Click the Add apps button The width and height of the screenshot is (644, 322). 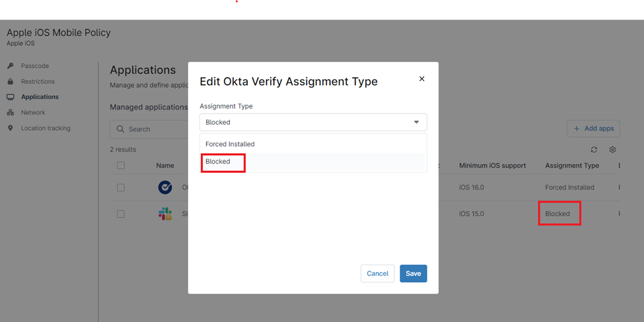tap(592, 129)
